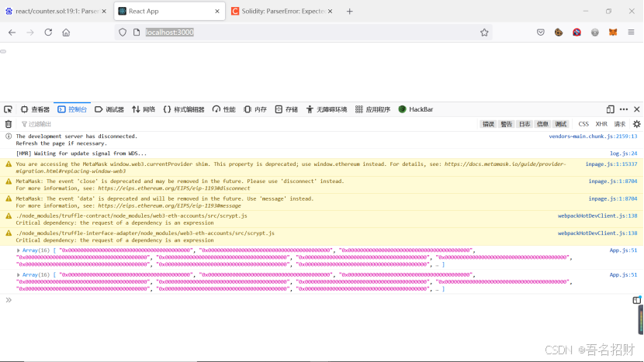Open the devtools more options menu
Image resolution: width=644 pixels, height=362 pixels.
coord(624,109)
